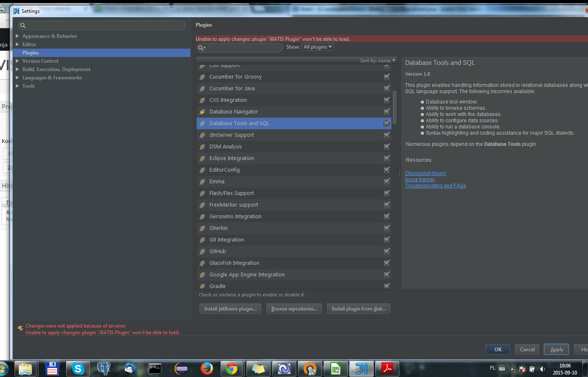
Task: Click plugin icon beside dmServer Support
Action: pos(202,135)
